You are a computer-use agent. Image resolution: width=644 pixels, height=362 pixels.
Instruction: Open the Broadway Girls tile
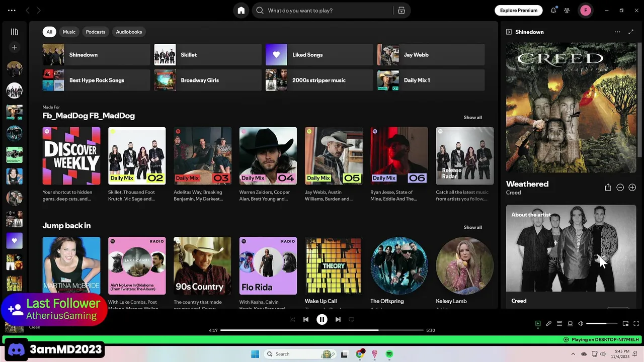(208, 80)
